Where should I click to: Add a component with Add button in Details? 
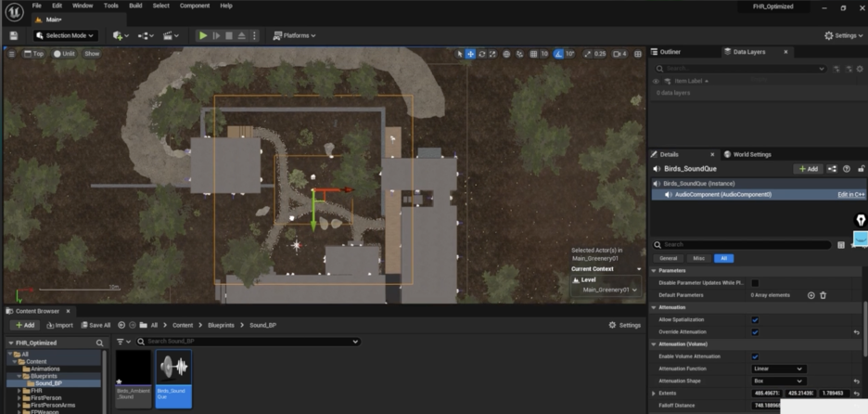(808, 169)
